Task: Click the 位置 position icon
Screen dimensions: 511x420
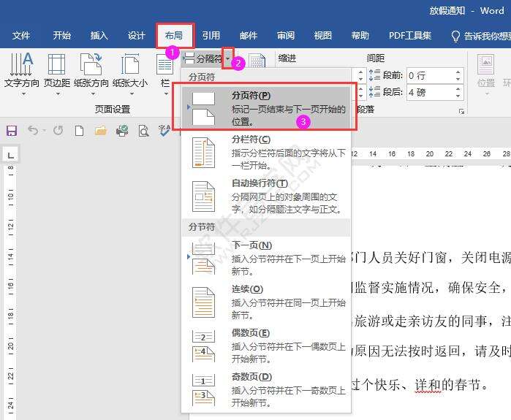Action: pyautogui.click(x=486, y=64)
